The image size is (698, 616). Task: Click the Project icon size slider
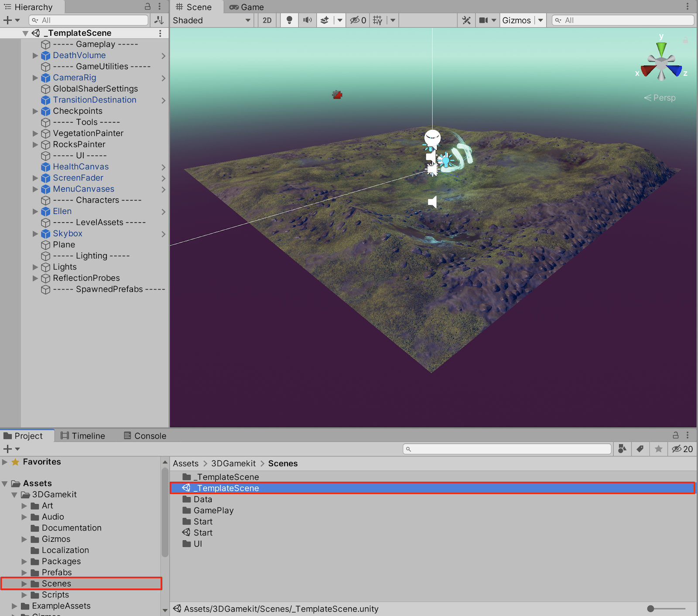[651, 609]
